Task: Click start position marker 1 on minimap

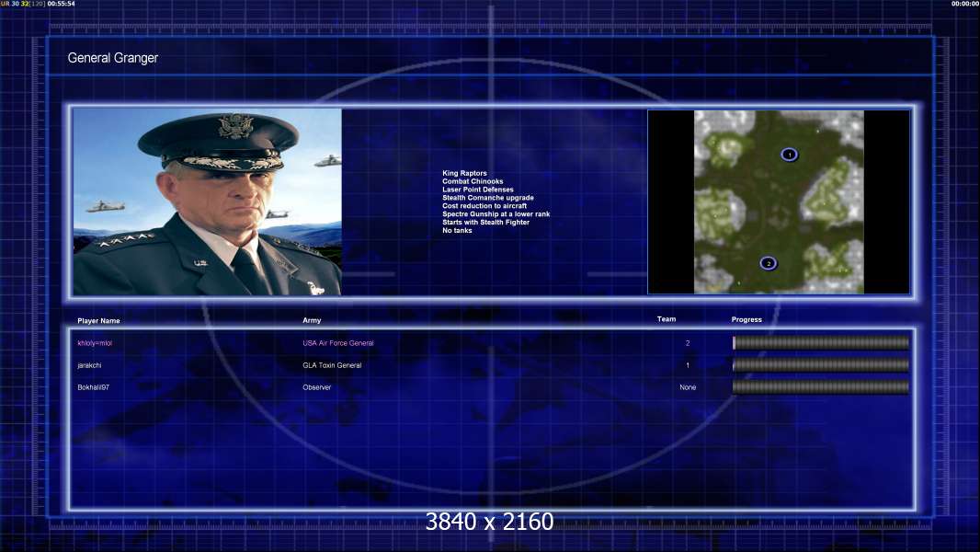Action: tap(790, 155)
